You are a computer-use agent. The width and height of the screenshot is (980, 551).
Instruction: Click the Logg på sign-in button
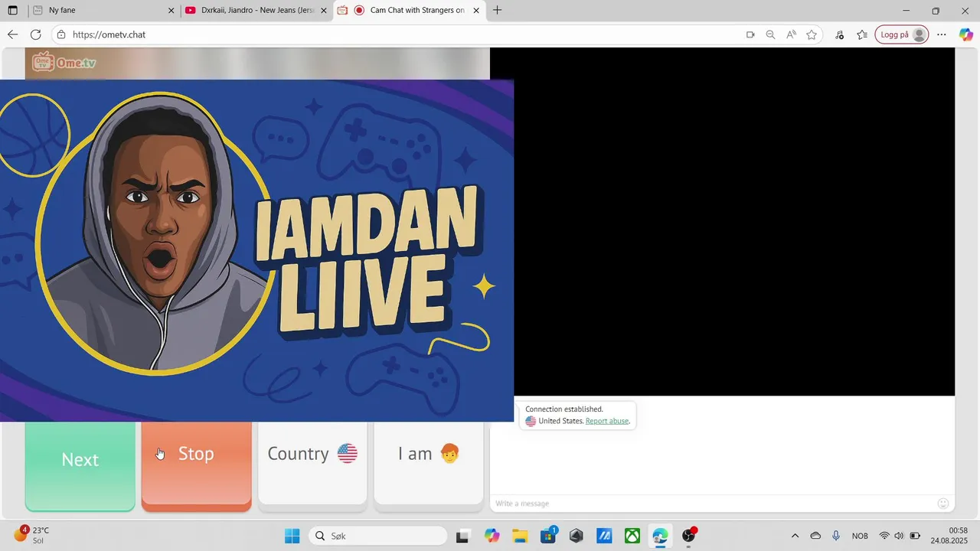click(x=902, y=34)
